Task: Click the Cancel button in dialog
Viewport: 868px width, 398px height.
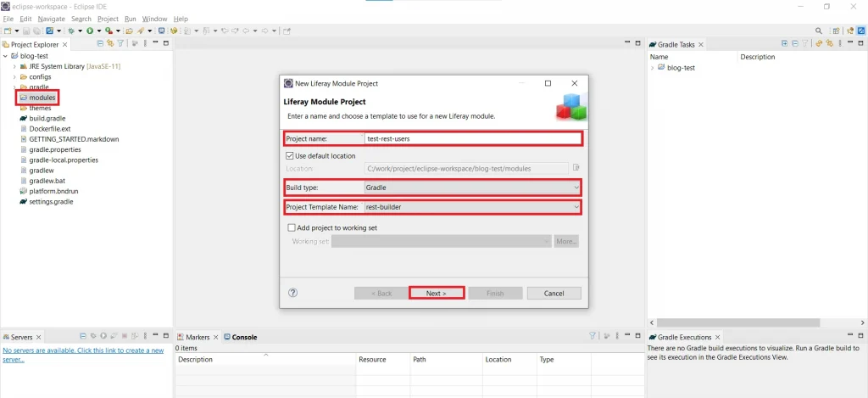Action: tap(554, 294)
